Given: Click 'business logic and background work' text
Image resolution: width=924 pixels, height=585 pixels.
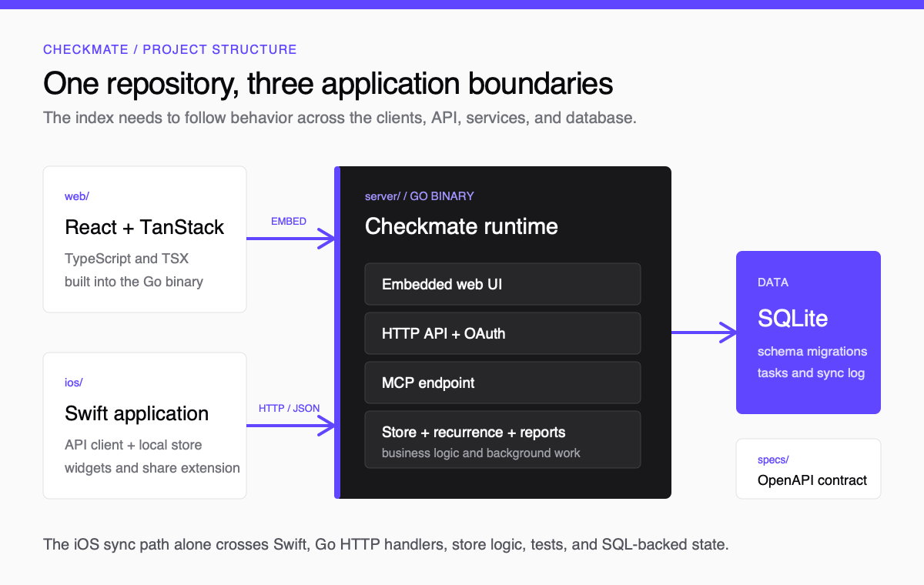Looking at the screenshot, I should [x=481, y=453].
